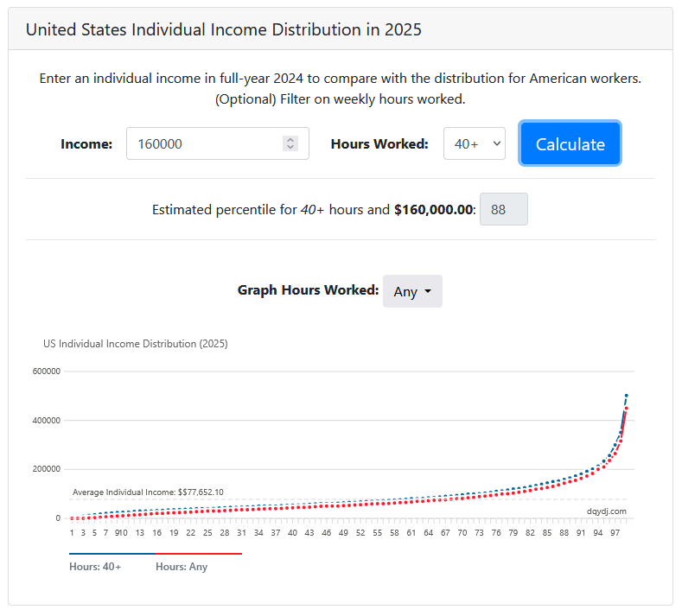Viewport: 682px width, 616px height.
Task: Click the top red data point at 99th percentile
Action: pos(627,409)
